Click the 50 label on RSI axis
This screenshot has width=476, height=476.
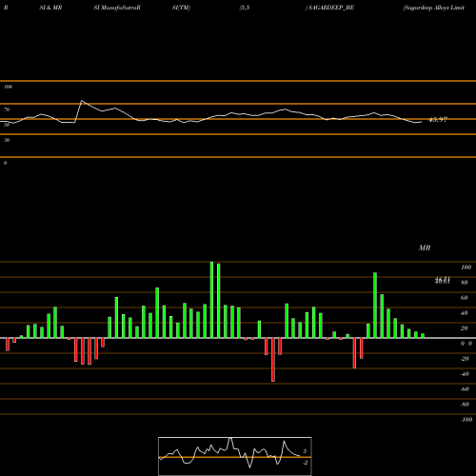[x=7, y=125]
